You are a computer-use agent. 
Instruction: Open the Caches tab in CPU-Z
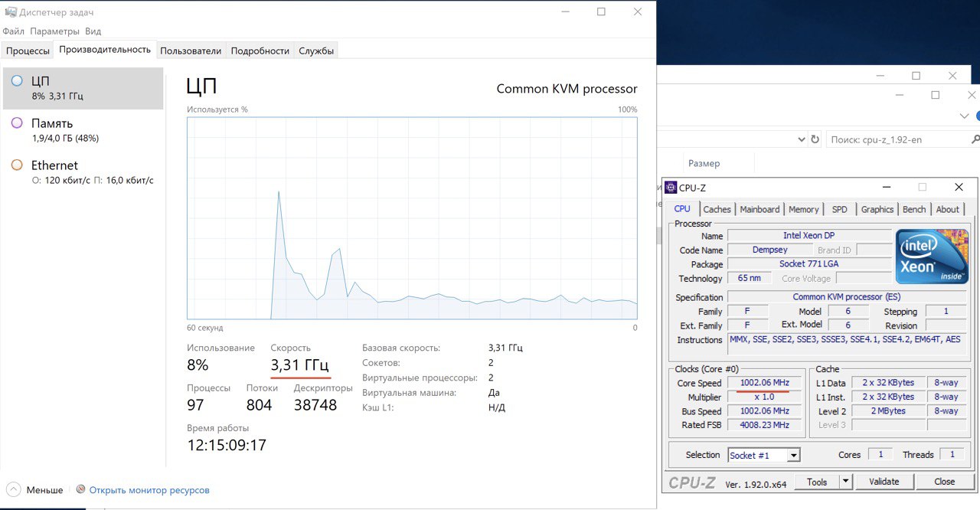(x=717, y=209)
